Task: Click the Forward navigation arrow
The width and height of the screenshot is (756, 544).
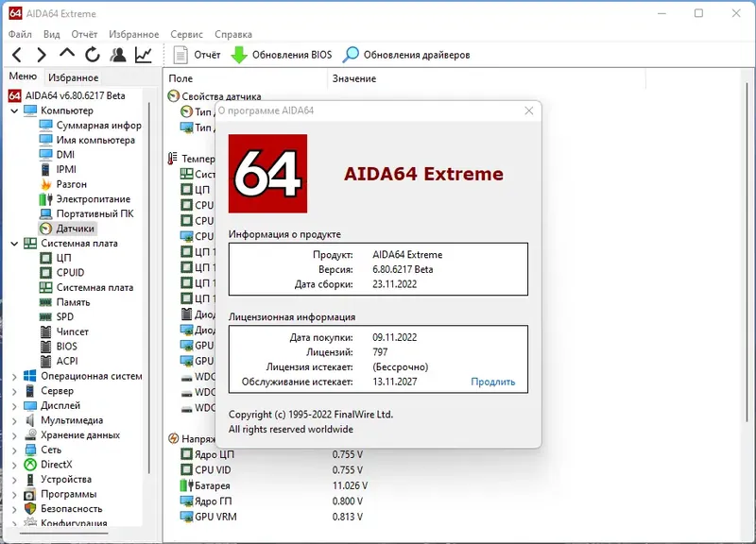Action: 42,55
